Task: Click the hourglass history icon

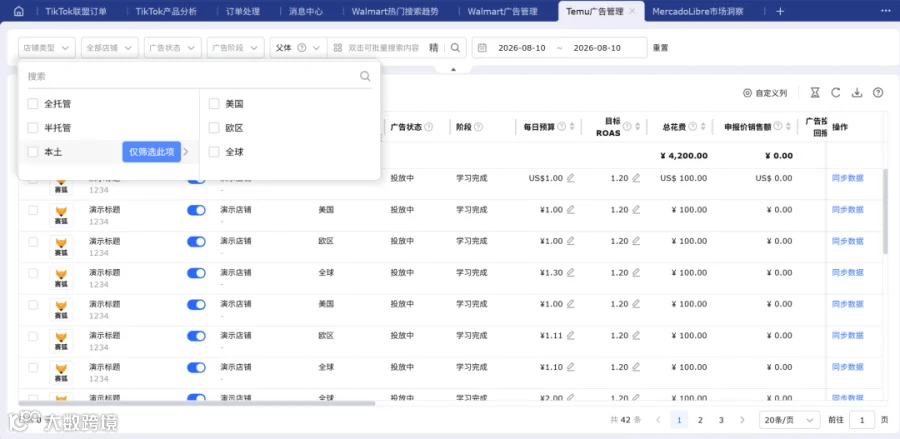Action: tap(814, 92)
